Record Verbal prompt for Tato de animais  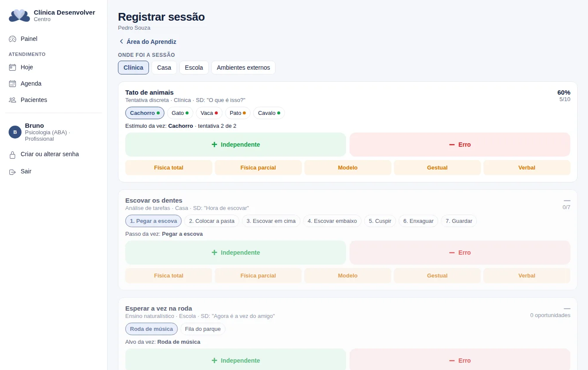point(527,168)
